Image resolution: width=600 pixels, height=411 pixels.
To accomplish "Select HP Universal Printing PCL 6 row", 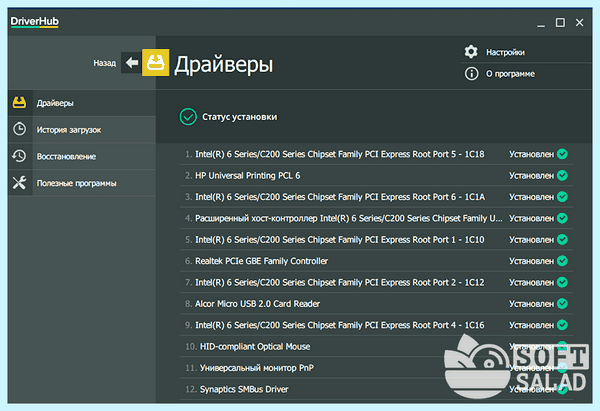I will tap(376, 175).
